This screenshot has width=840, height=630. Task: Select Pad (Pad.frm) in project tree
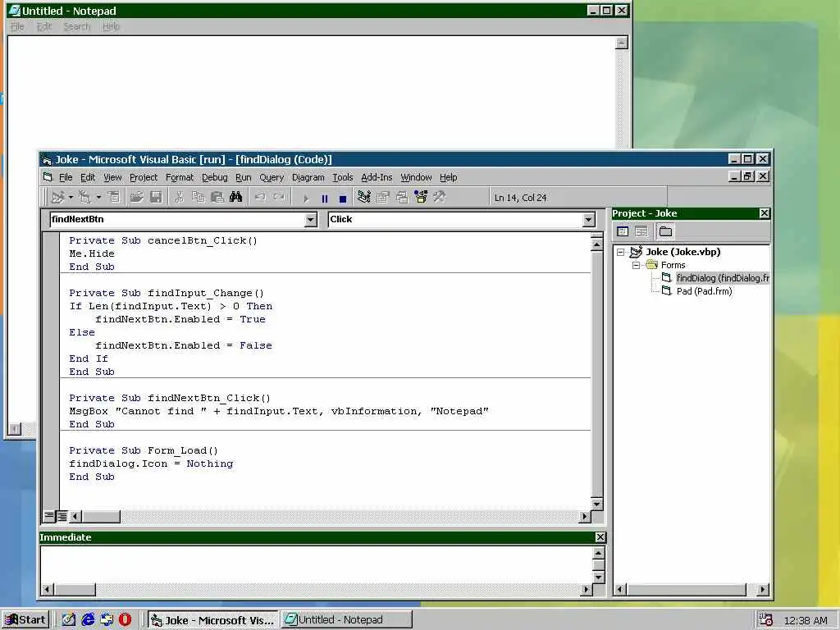coord(704,291)
